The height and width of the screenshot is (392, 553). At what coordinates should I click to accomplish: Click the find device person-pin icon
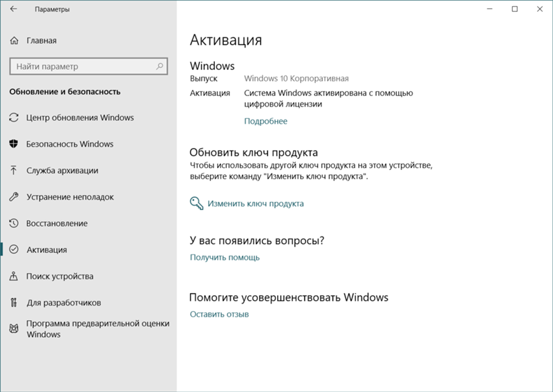point(13,276)
